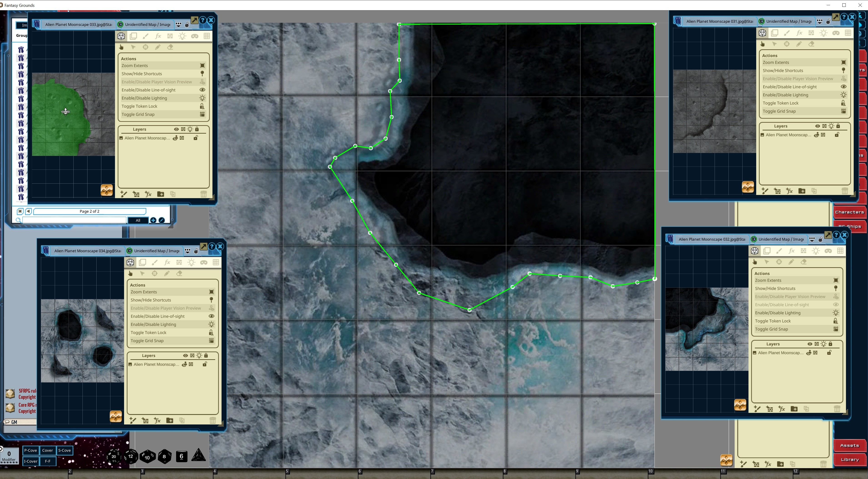The image size is (868, 479).
Task: Open the Characters sidebar panel
Action: (x=850, y=212)
